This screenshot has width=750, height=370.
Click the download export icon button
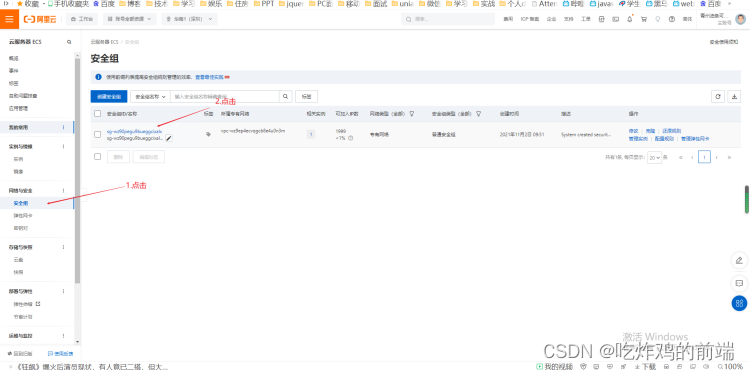pos(734,96)
